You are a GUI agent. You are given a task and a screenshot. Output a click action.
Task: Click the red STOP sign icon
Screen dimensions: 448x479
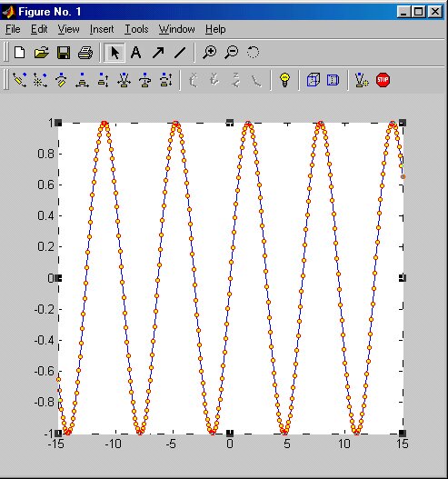click(383, 80)
